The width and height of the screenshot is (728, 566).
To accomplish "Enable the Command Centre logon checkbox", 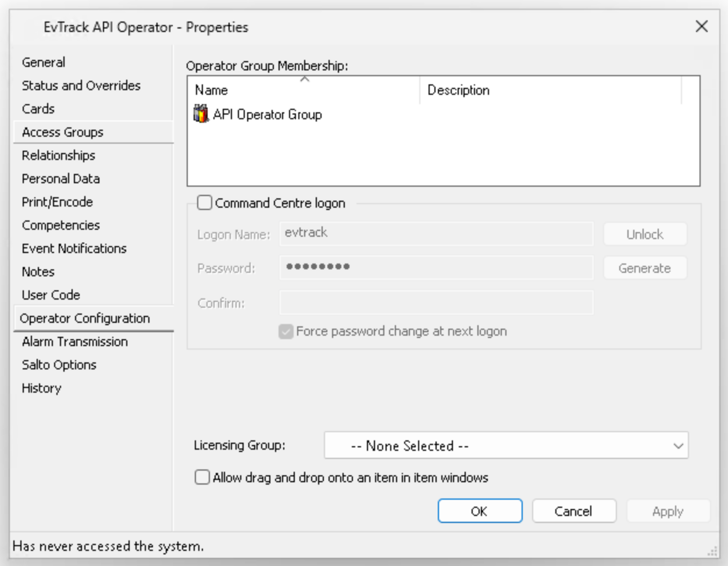I will (x=204, y=202).
